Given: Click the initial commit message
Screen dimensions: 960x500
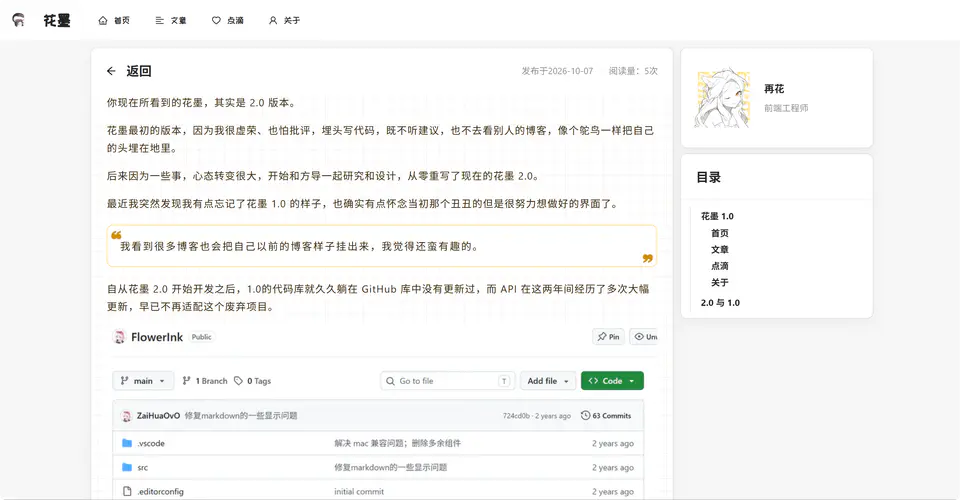Looking at the screenshot, I should coord(359,491).
